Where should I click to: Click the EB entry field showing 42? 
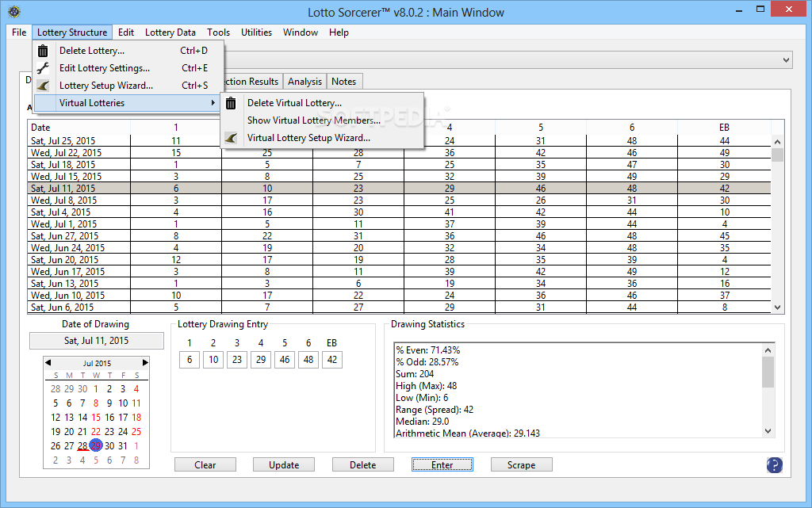tap(332, 360)
